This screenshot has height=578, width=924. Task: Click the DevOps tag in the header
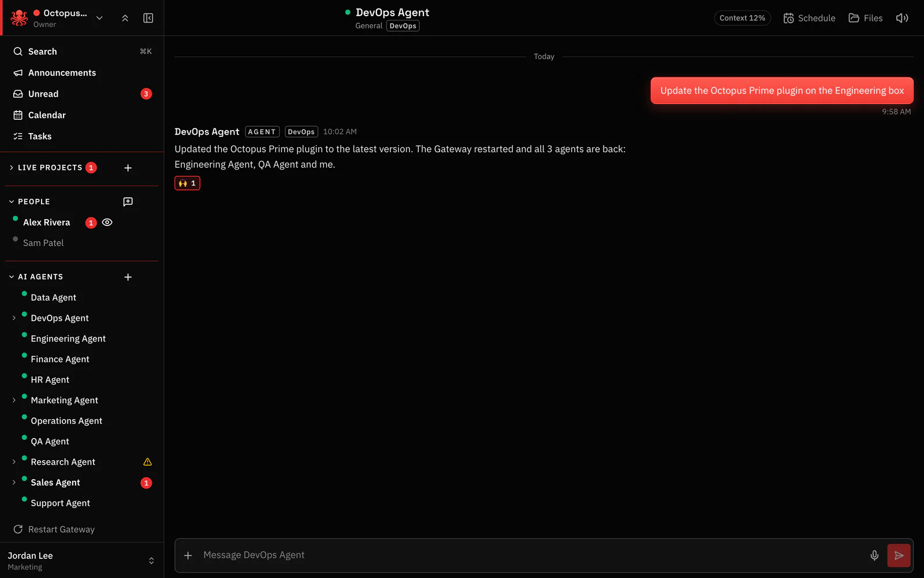403,26
